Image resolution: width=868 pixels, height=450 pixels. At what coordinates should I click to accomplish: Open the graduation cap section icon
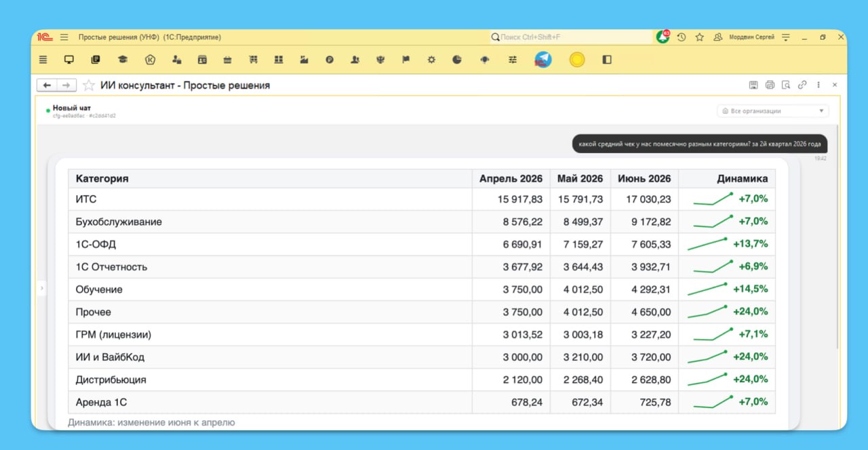(x=122, y=60)
